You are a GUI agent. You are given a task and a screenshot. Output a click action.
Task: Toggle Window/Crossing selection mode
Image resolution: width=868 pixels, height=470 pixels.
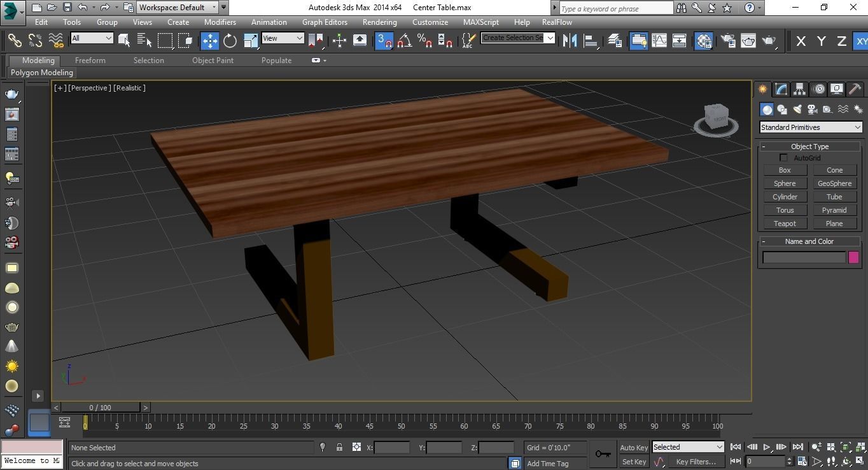(x=185, y=41)
